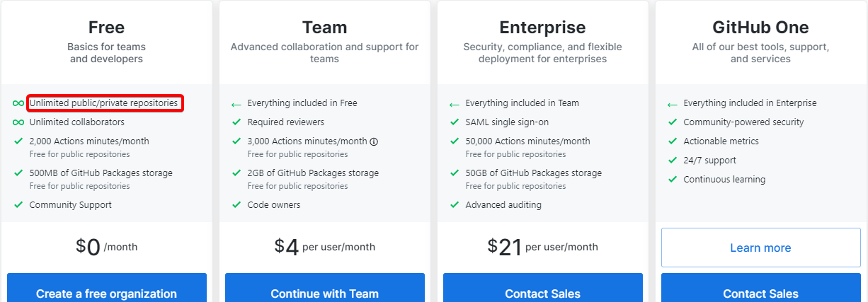Click the checkmark beside 500MB of GitHub Packages storage

click(x=18, y=173)
